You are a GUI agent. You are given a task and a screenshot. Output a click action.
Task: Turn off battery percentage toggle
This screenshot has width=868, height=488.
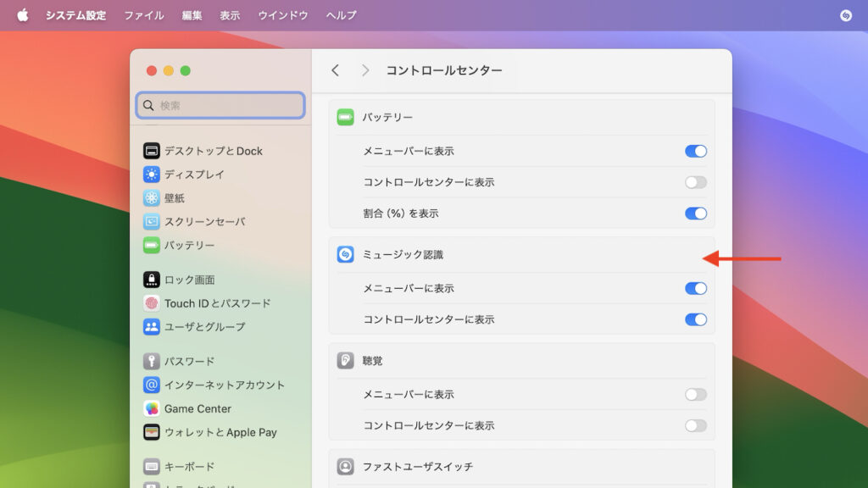point(695,213)
